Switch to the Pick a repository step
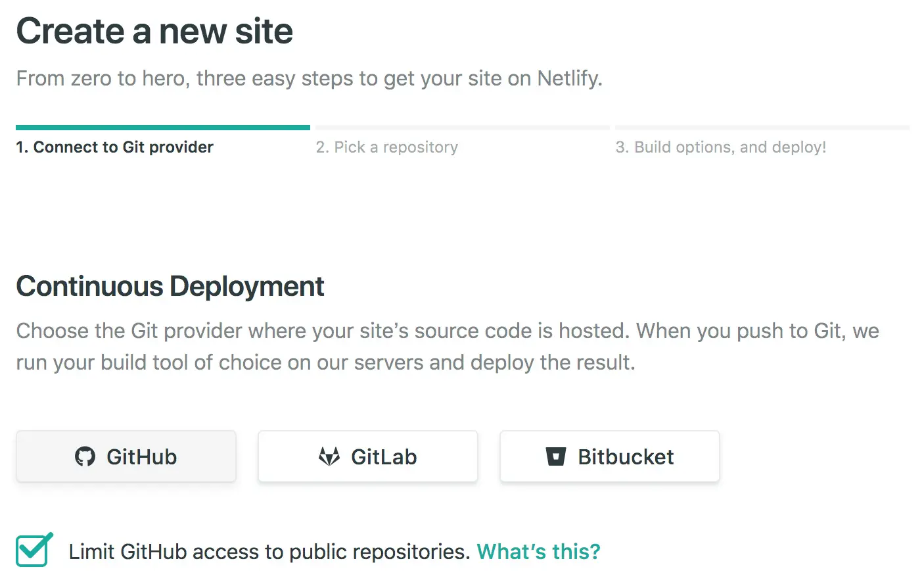The image size is (924, 588). (x=387, y=147)
